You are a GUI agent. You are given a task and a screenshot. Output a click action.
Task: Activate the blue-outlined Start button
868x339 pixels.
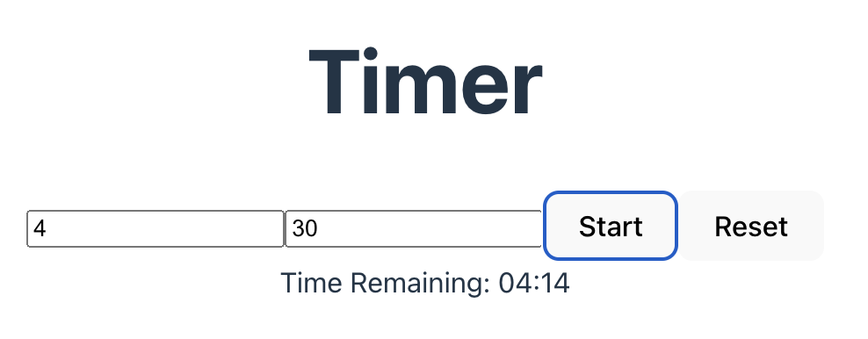pos(611,226)
